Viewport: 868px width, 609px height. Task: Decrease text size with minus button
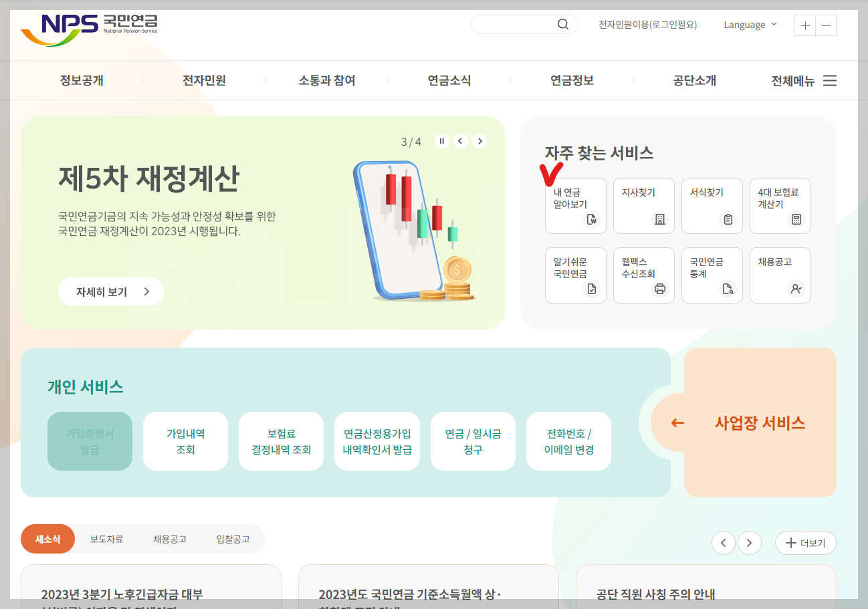(826, 25)
